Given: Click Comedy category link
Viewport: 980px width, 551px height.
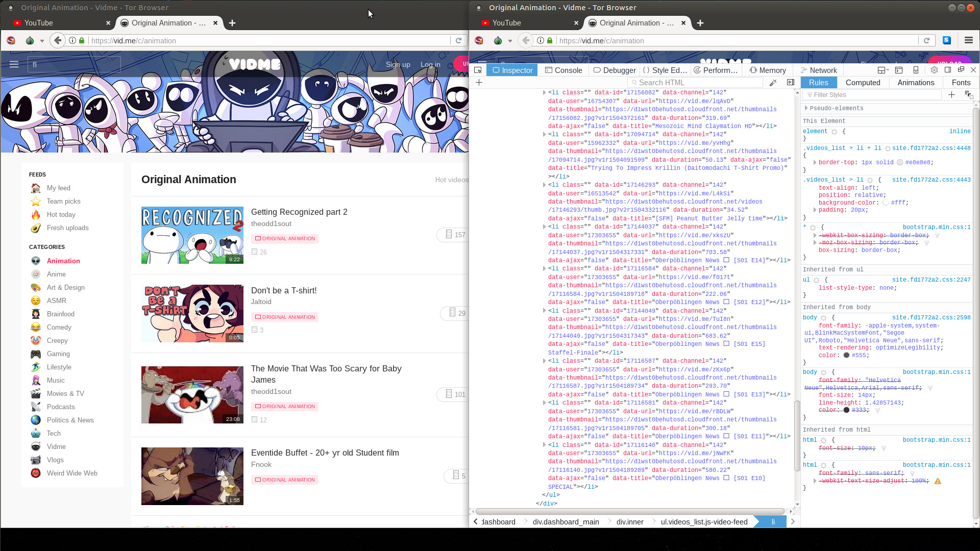Looking at the screenshot, I should 59,328.
